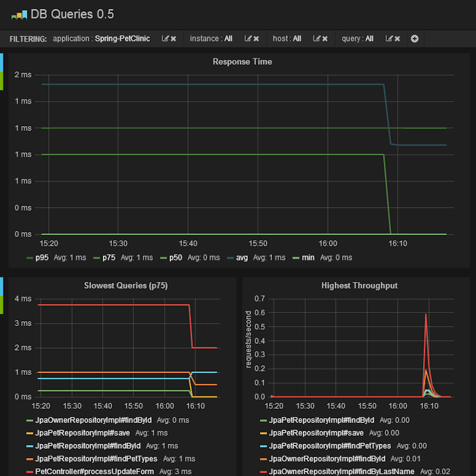Viewport: 476px width, 476px height.
Task: Click 'Avg: 0.01' throughput legend value
Action: [406, 459]
